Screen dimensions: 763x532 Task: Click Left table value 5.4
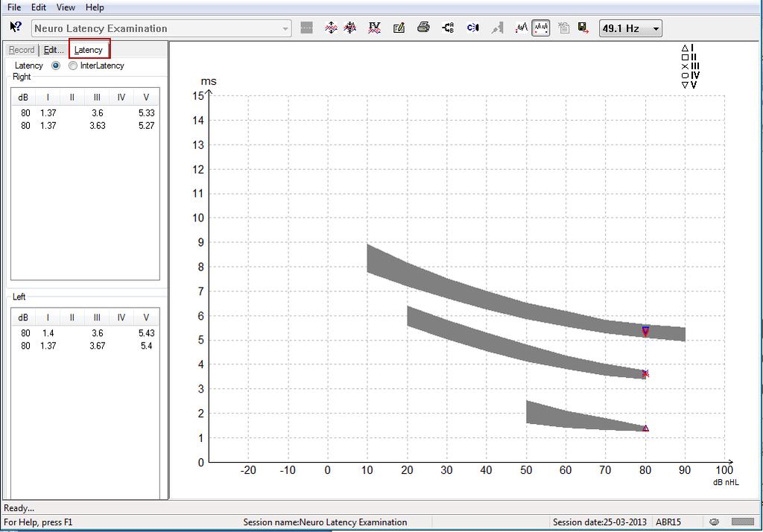147,346
